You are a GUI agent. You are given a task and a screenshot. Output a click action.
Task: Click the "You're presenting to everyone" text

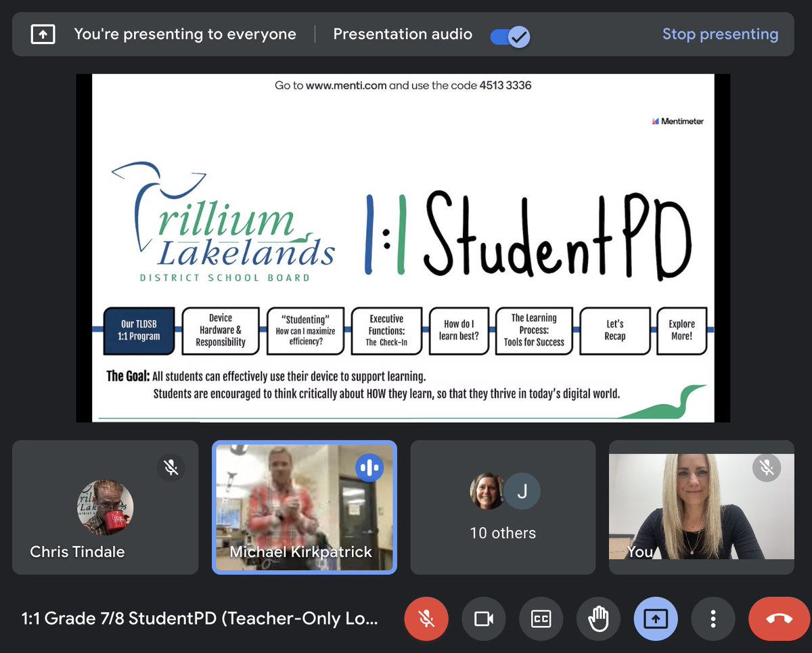185,35
